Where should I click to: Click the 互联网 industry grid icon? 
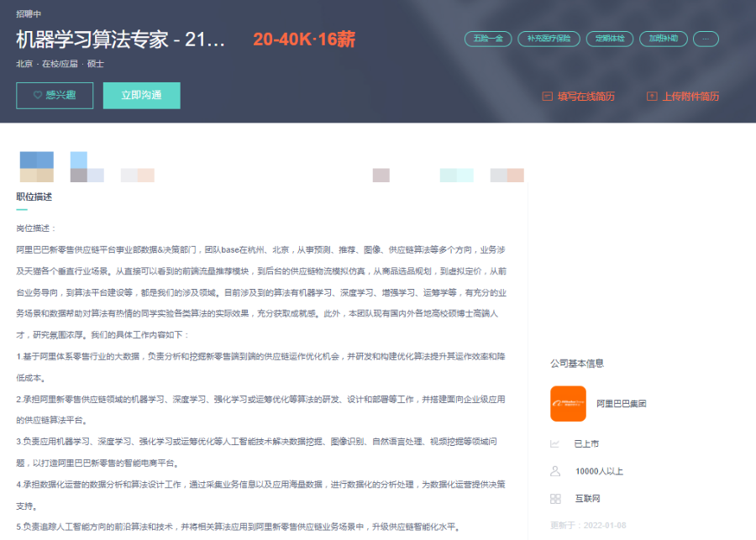pos(555,499)
